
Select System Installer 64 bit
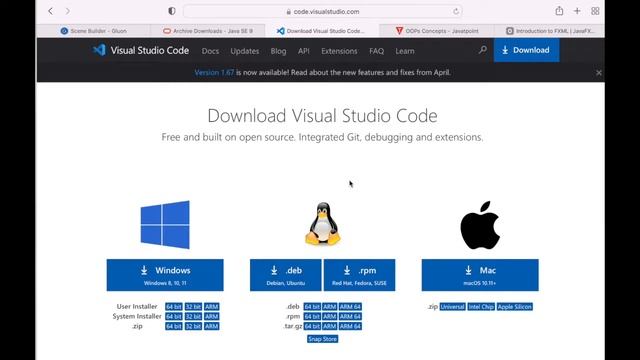(174, 316)
